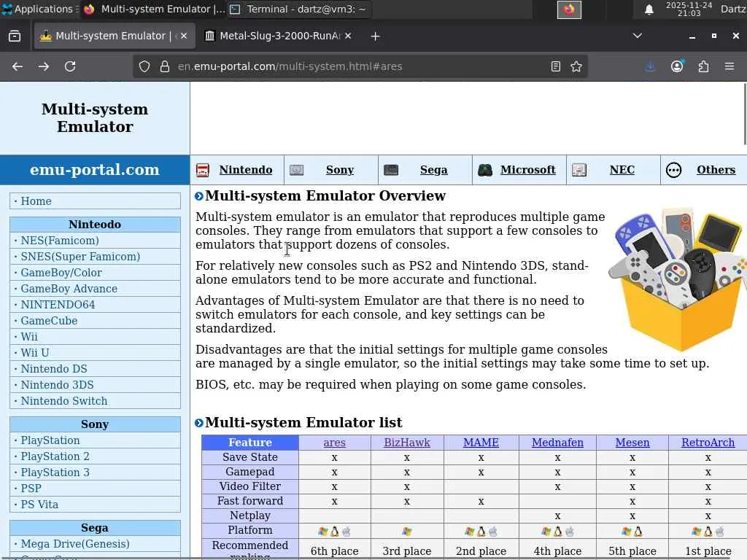
Task: Toggle reader view icon in address bar
Action: pos(555,66)
